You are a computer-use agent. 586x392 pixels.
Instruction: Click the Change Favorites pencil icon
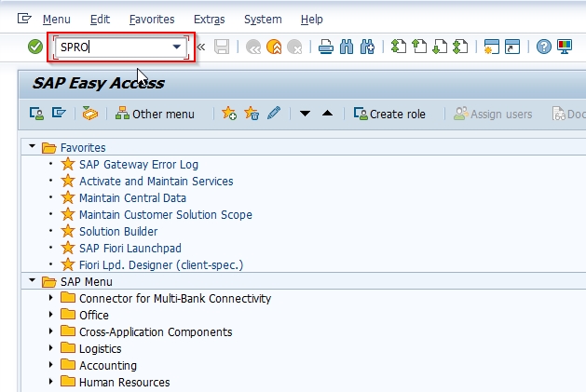coord(274,114)
